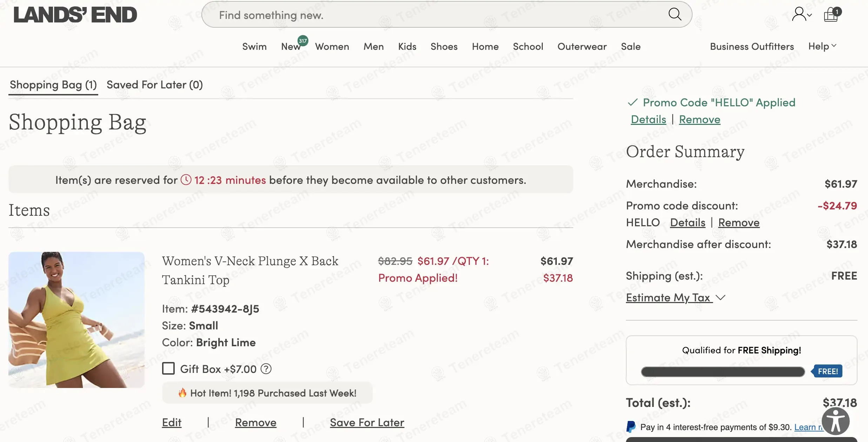
Task: Click the Gift Box help question icon
Action: [x=266, y=369]
